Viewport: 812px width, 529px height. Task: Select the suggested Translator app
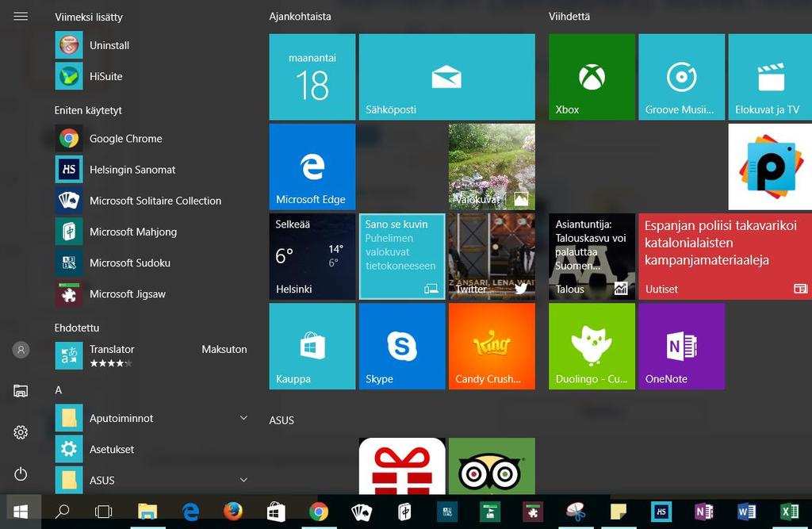[x=151, y=356]
